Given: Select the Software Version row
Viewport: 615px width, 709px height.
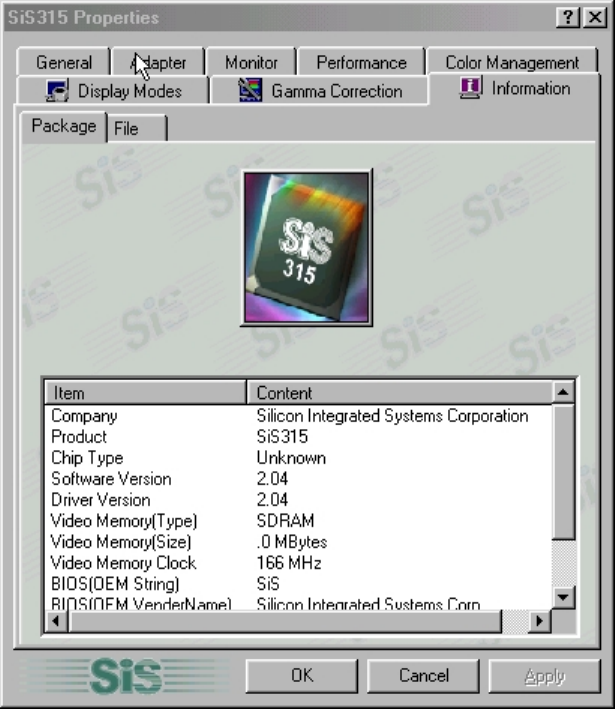Looking at the screenshot, I should [298, 479].
